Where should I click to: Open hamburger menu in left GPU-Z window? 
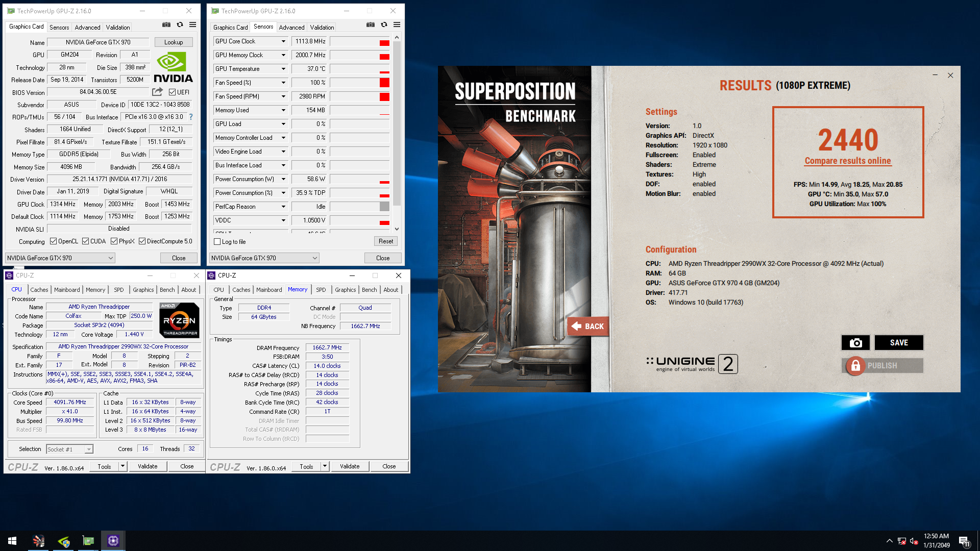(193, 24)
